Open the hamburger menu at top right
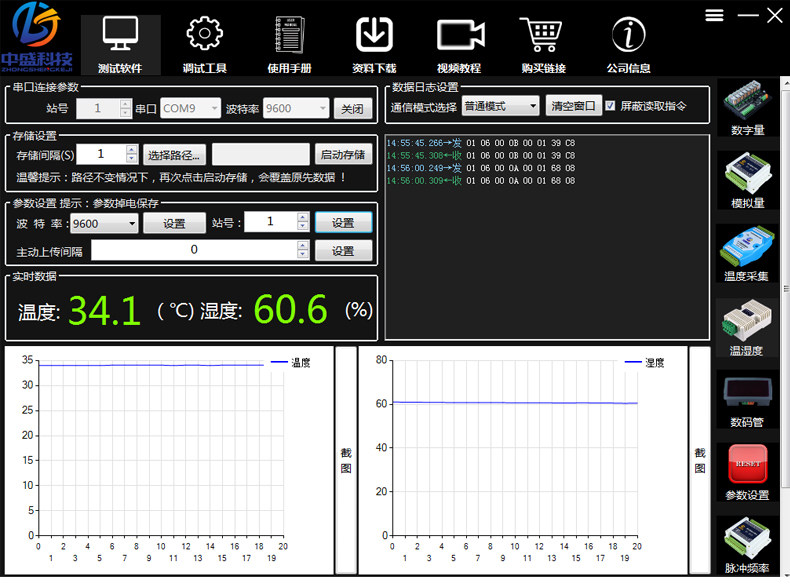The image size is (790, 587). pos(714,16)
